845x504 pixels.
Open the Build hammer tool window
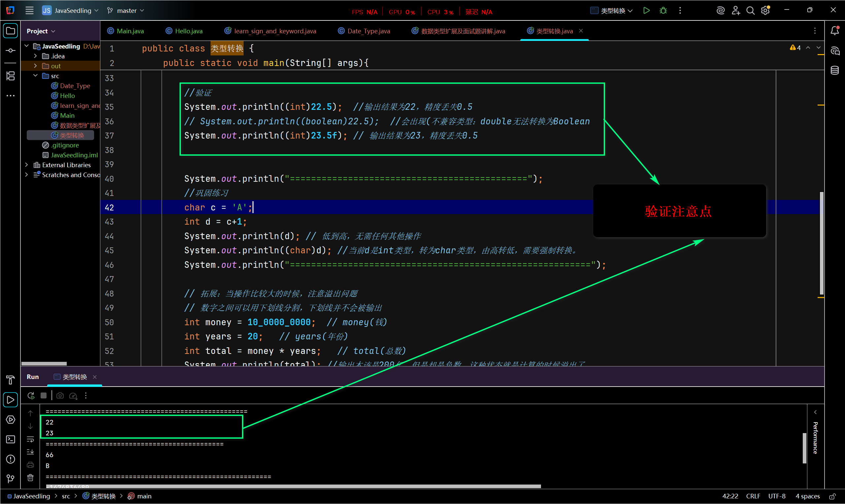pos(11,380)
